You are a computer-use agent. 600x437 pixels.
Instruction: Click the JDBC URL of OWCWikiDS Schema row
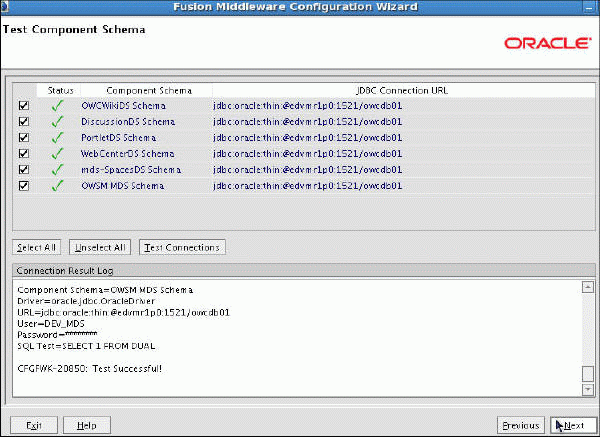[x=308, y=106]
